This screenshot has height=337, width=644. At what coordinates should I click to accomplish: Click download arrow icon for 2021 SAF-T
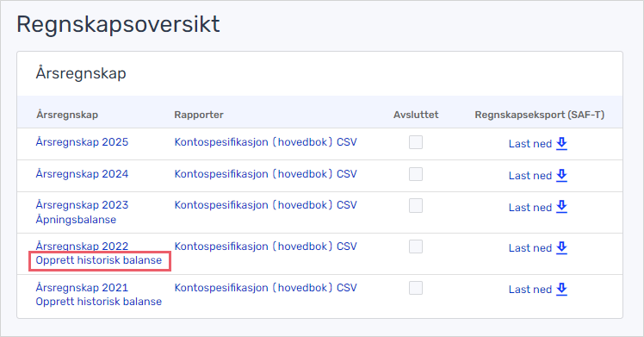coord(562,289)
